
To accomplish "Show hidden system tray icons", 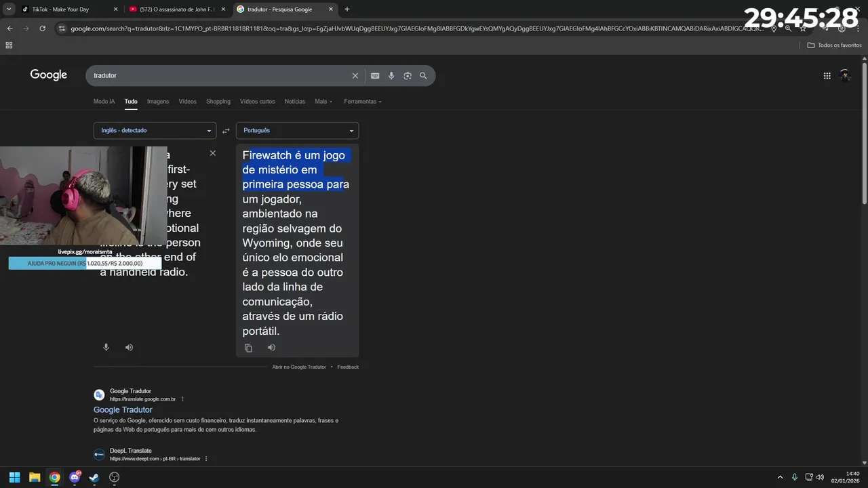I will 780,477.
